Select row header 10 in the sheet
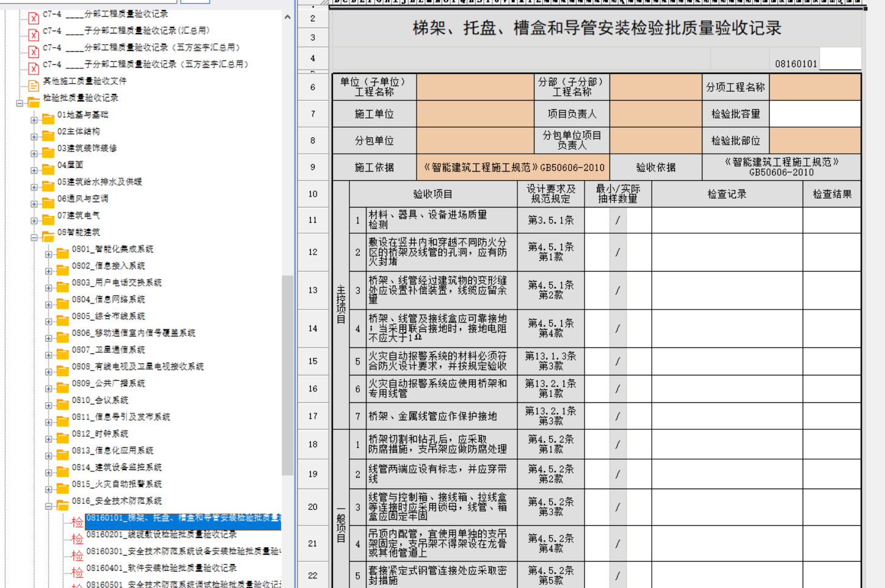885x588 pixels. coord(313,194)
